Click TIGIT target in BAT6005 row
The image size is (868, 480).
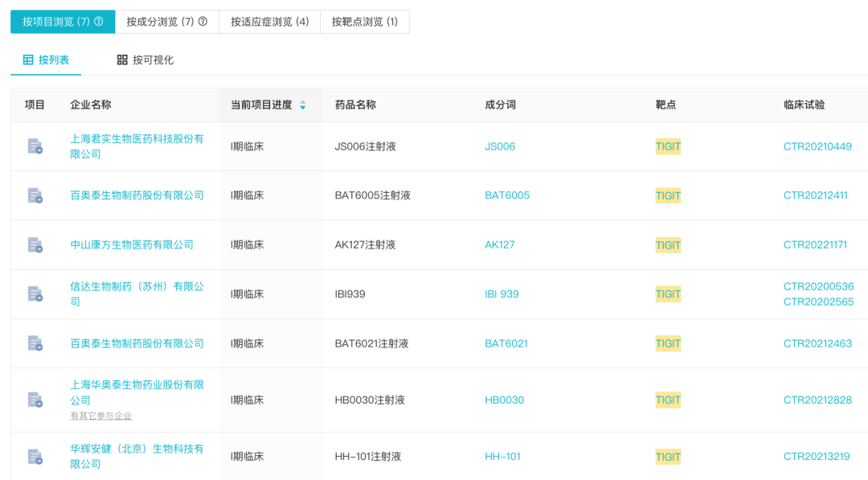668,196
